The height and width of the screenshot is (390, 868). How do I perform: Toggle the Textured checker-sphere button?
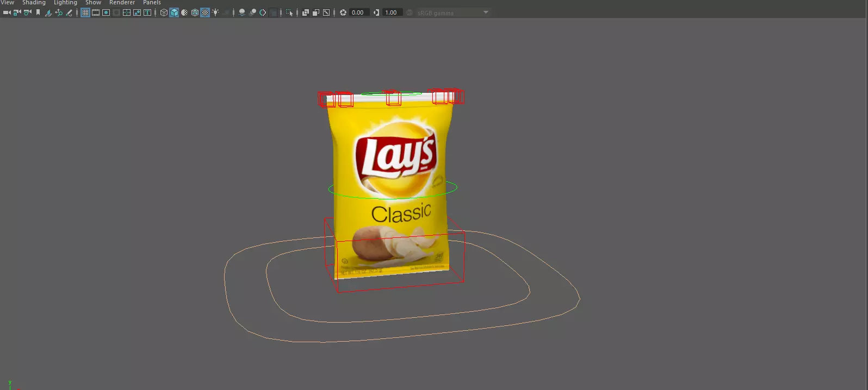pyautogui.click(x=205, y=12)
